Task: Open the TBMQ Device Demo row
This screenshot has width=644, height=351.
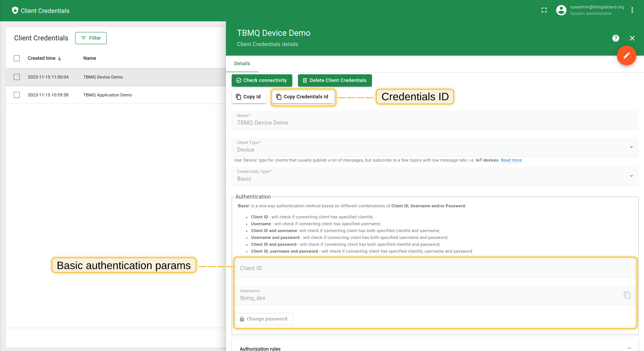Action: click(x=116, y=77)
